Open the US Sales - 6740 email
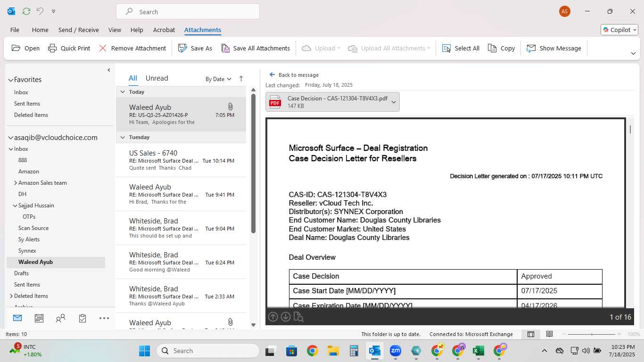 (x=182, y=160)
